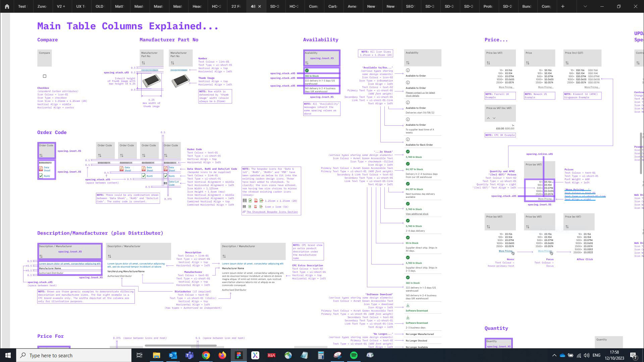Show hidden system tray icons
Image resolution: width=644 pixels, height=362 pixels.
coord(554,355)
